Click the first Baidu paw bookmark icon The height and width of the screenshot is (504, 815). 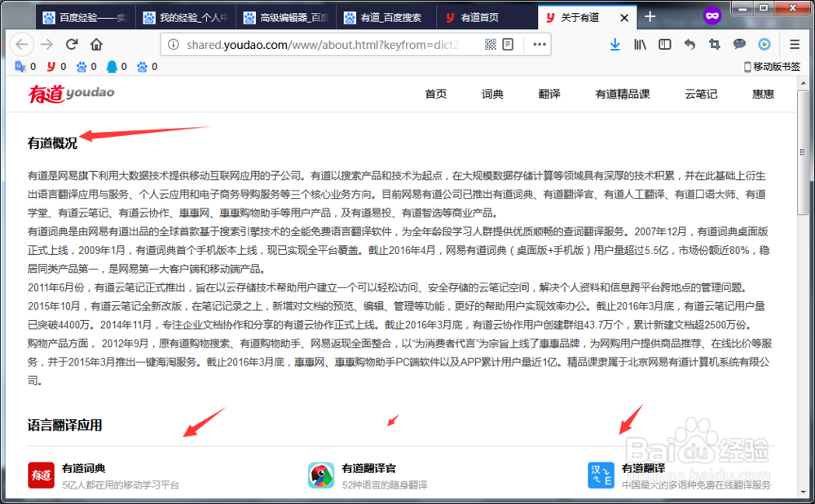coord(81,67)
